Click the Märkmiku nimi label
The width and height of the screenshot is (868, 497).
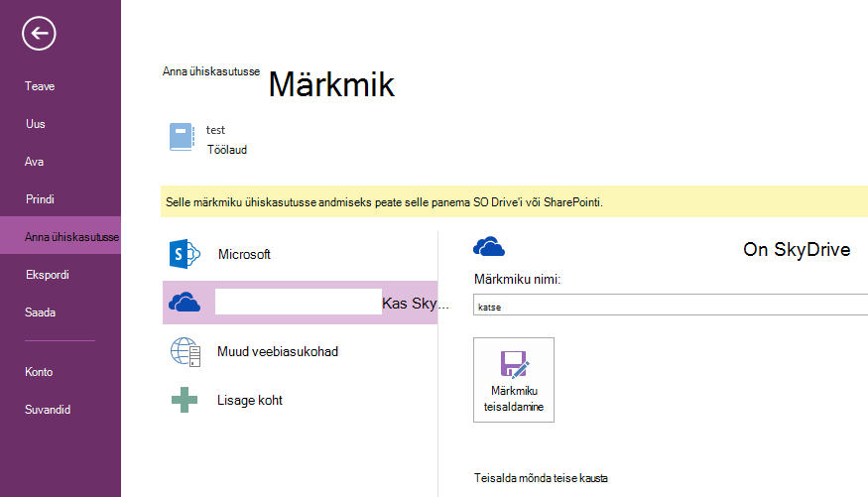click(517, 279)
